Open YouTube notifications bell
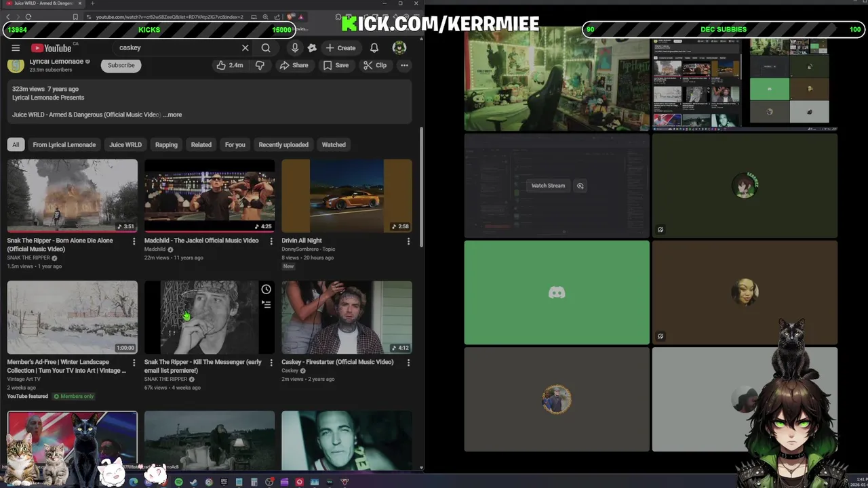This screenshot has width=868, height=488. tap(374, 47)
